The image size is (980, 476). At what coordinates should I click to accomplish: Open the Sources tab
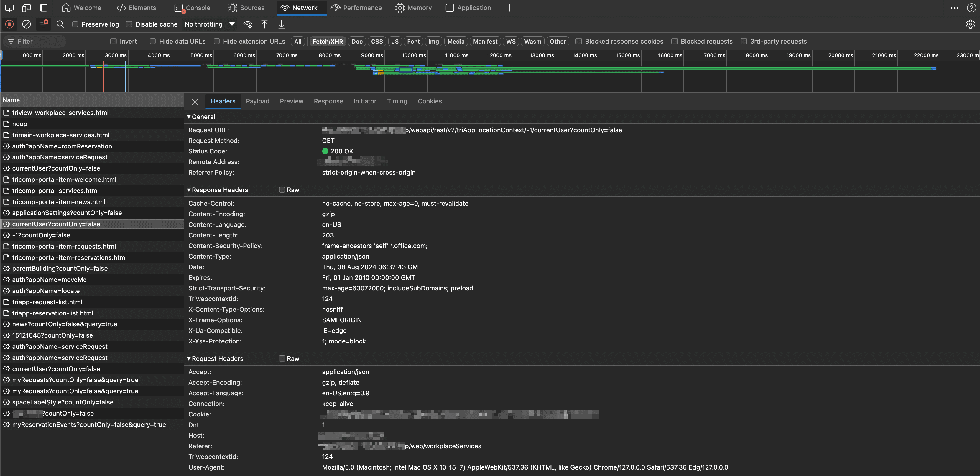[246, 8]
